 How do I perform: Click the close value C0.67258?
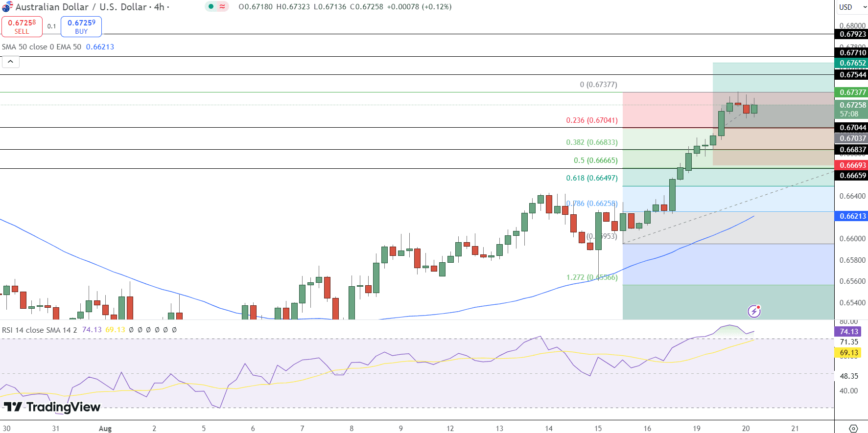367,7
